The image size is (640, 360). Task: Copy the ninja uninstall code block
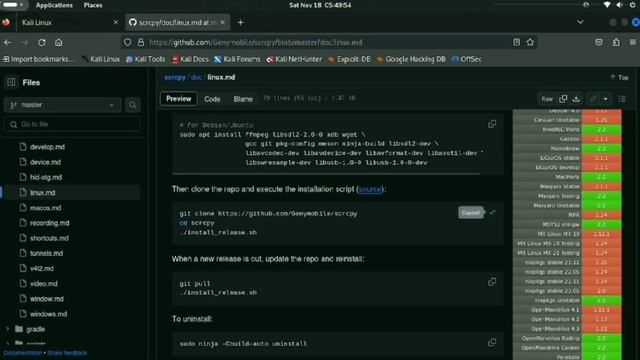click(x=492, y=342)
